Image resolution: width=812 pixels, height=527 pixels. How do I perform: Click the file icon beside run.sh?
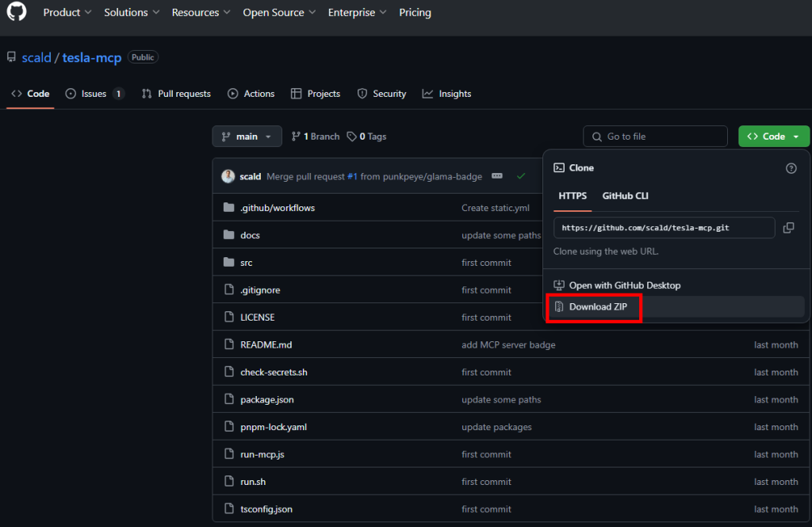[229, 482]
